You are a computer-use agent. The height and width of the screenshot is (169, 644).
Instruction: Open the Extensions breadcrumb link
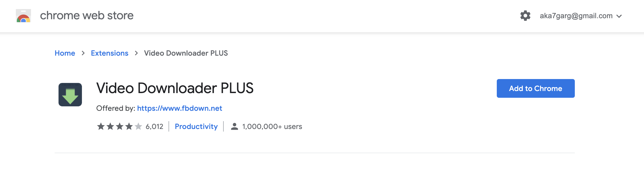(110, 53)
